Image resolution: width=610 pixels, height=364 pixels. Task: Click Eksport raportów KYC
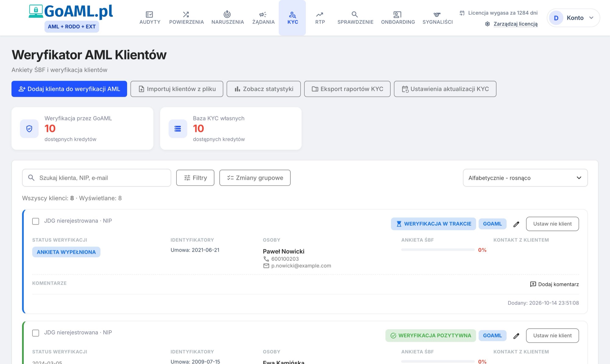[347, 89]
